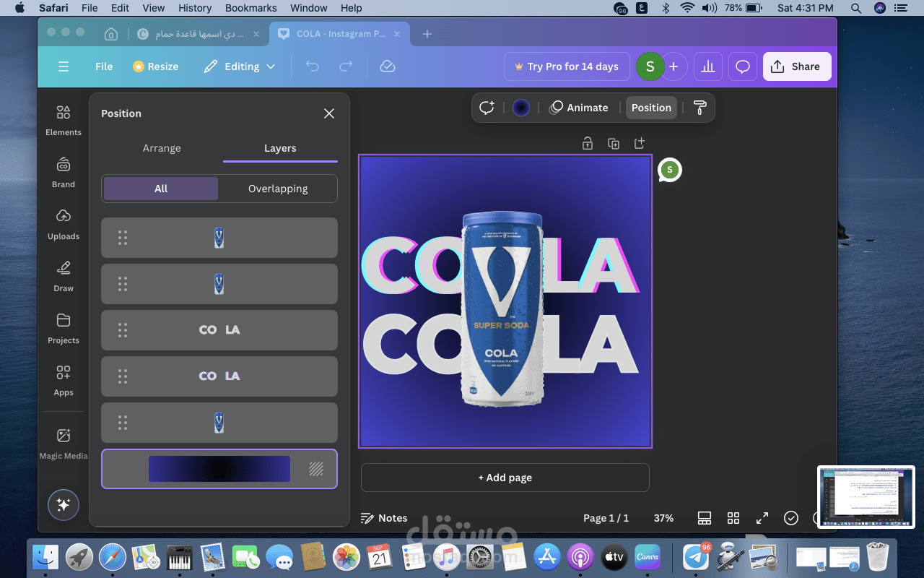Open the comments speech bubble icon

pos(743,66)
